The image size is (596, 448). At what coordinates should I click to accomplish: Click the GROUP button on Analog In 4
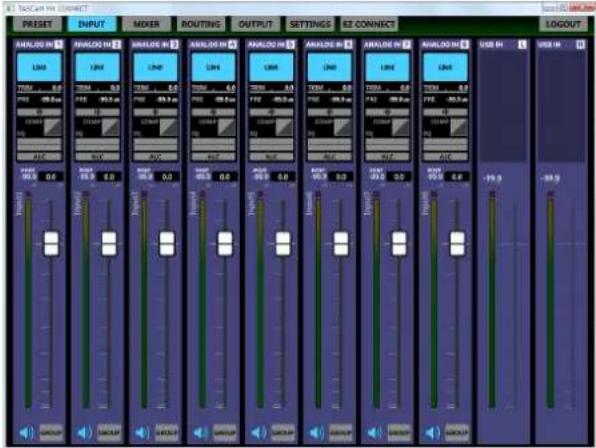point(225,433)
